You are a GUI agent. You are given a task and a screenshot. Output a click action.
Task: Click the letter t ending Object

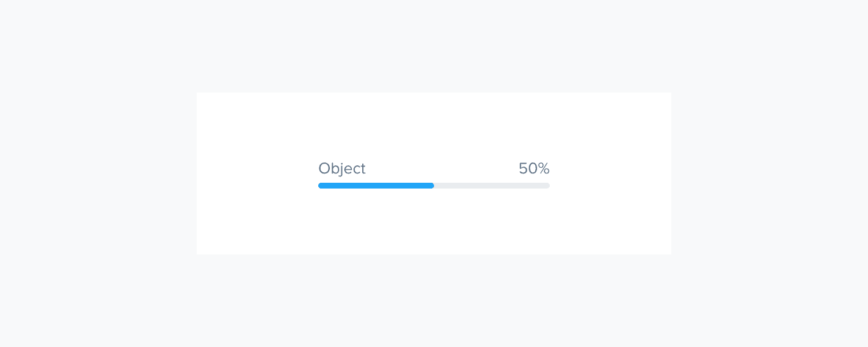363,169
